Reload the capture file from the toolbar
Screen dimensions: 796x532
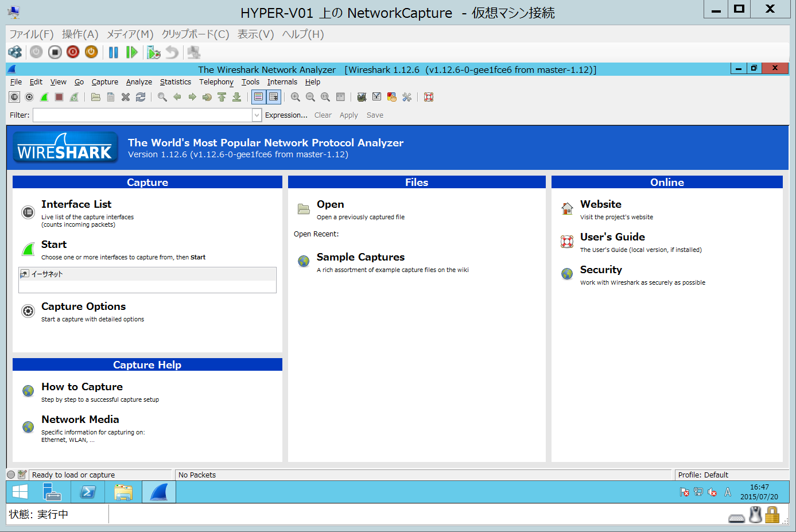[141, 97]
